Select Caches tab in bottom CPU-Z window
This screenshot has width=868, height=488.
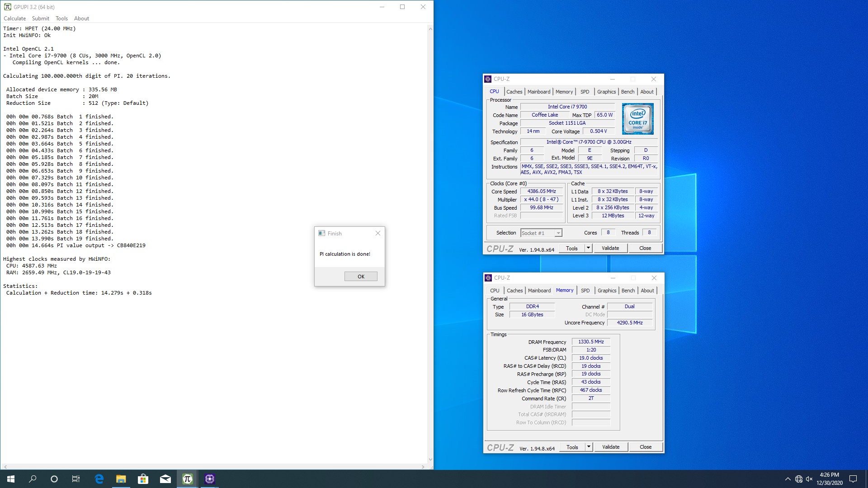click(514, 291)
